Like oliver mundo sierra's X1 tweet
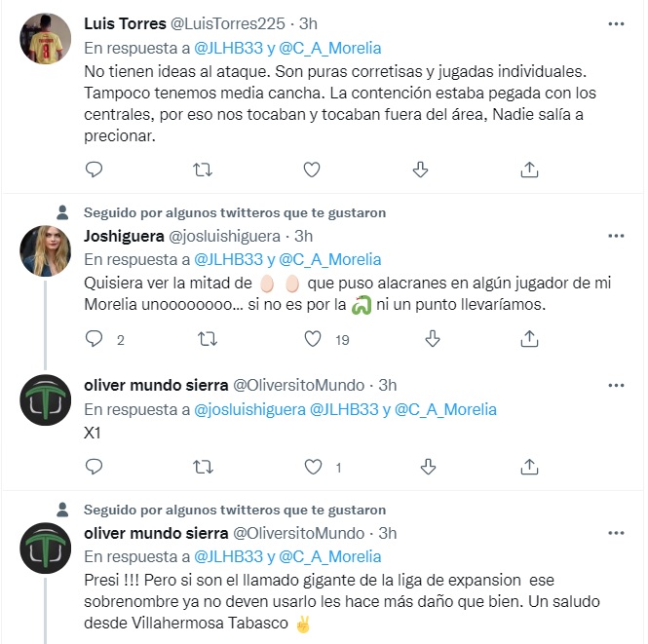Screen dimensions: 648x644 (312, 467)
